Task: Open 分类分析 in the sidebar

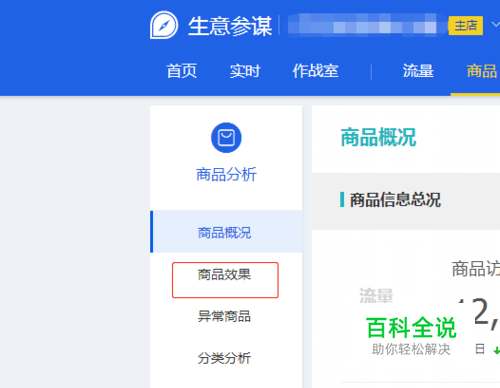Action: [224, 358]
